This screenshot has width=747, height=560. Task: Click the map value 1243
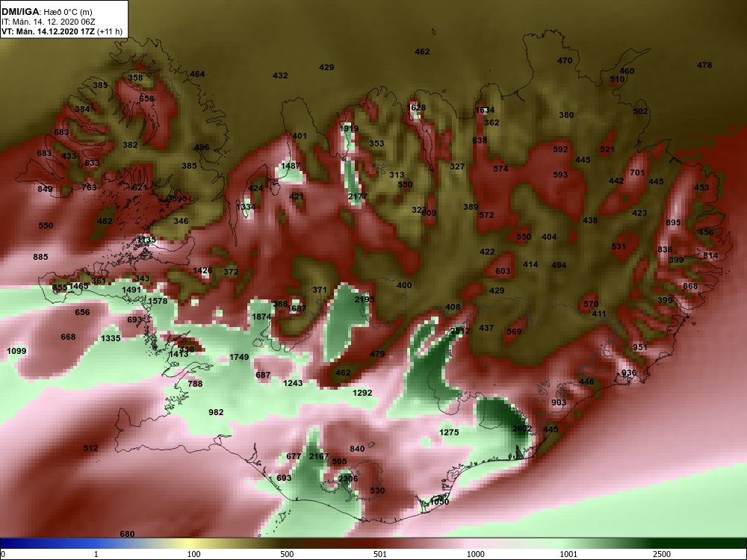coord(293,383)
